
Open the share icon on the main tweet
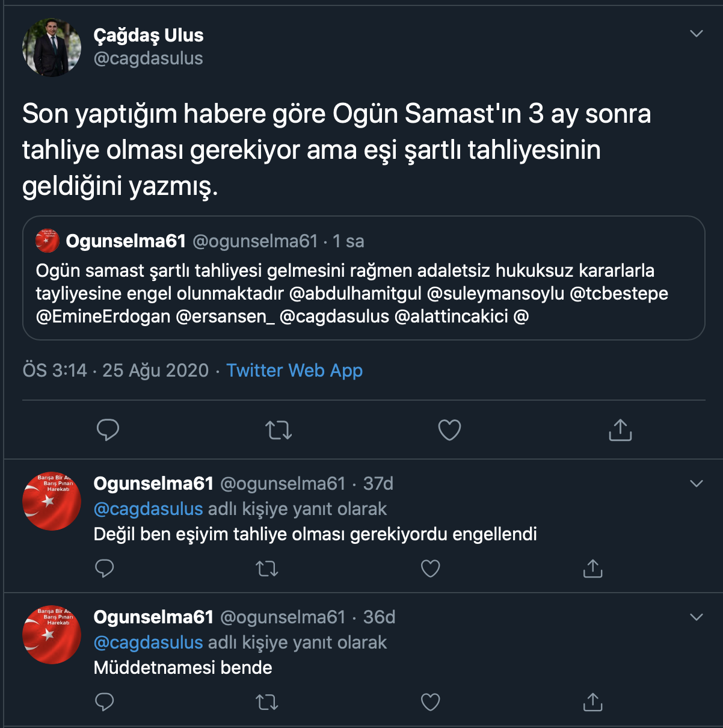pyautogui.click(x=620, y=430)
